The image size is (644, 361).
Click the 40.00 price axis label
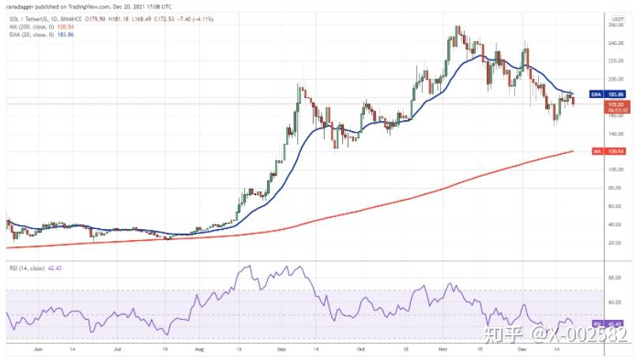615,224
